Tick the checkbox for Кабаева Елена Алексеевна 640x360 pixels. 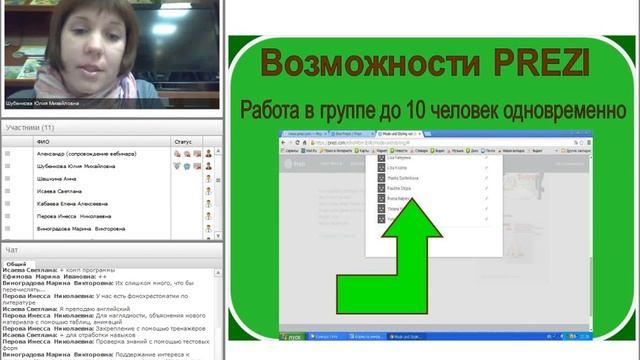click(7, 204)
